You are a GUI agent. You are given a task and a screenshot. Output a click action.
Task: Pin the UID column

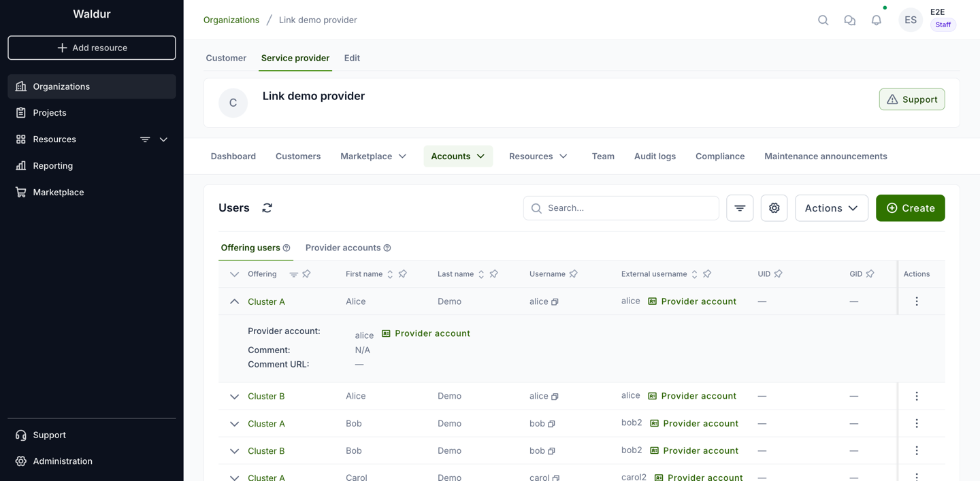[x=779, y=274]
